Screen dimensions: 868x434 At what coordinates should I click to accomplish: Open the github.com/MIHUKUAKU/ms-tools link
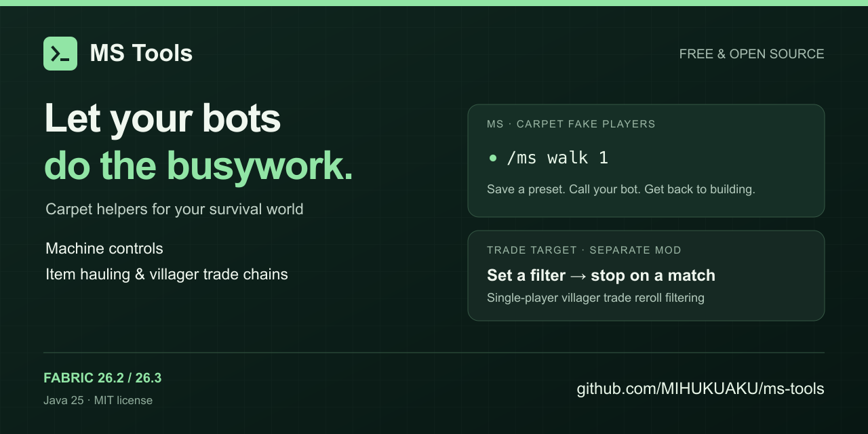coord(701,389)
